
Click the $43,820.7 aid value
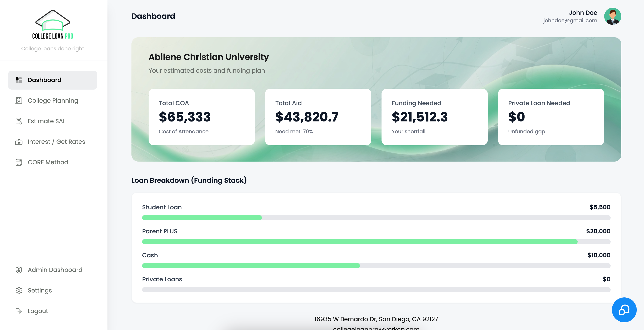click(x=307, y=117)
